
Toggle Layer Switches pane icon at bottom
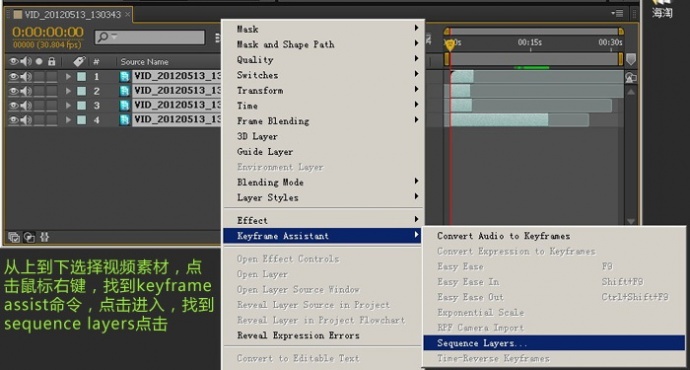click(14, 238)
